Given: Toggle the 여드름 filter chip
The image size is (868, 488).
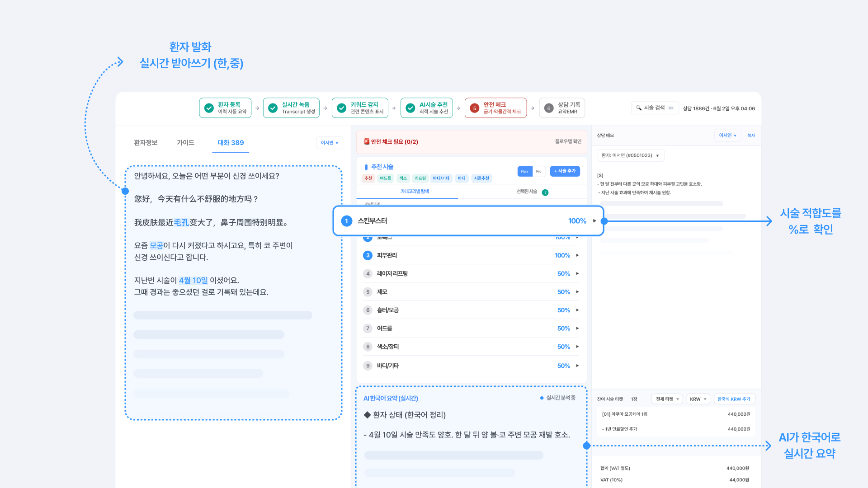Looking at the screenshot, I should 386,178.
